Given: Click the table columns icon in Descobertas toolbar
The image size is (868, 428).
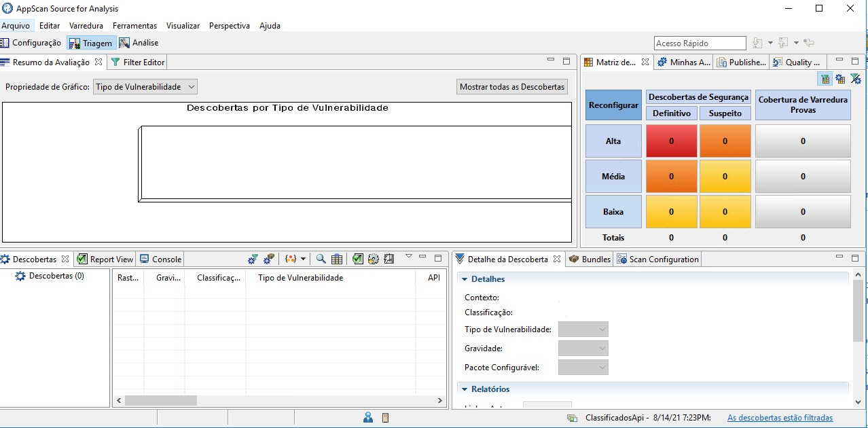Looking at the screenshot, I should pos(337,259).
